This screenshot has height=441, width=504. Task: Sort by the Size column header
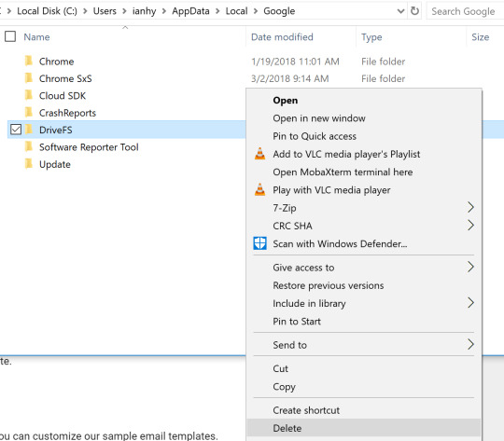(481, 37)
